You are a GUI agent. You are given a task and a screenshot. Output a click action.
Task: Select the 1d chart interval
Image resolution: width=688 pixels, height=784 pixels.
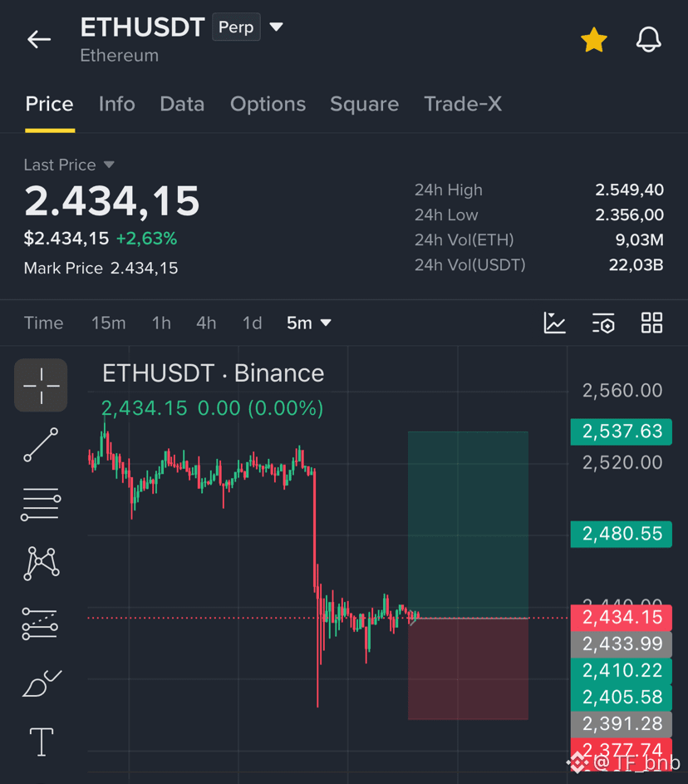253,323
